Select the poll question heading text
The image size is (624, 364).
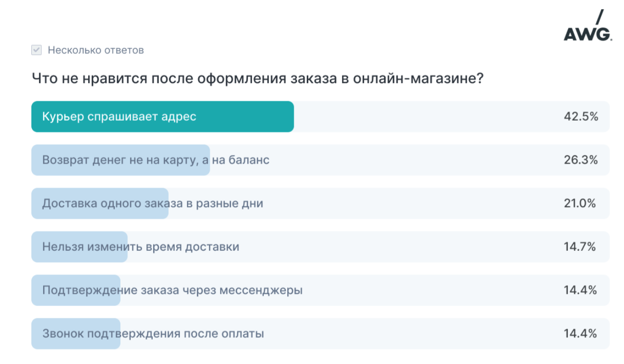[x=258, y=78]
